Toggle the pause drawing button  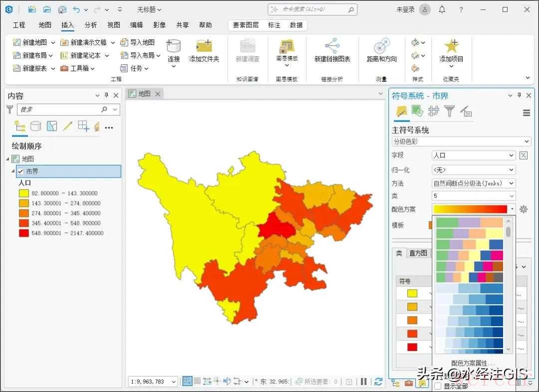pyautogui.click(x=364, y=382)
